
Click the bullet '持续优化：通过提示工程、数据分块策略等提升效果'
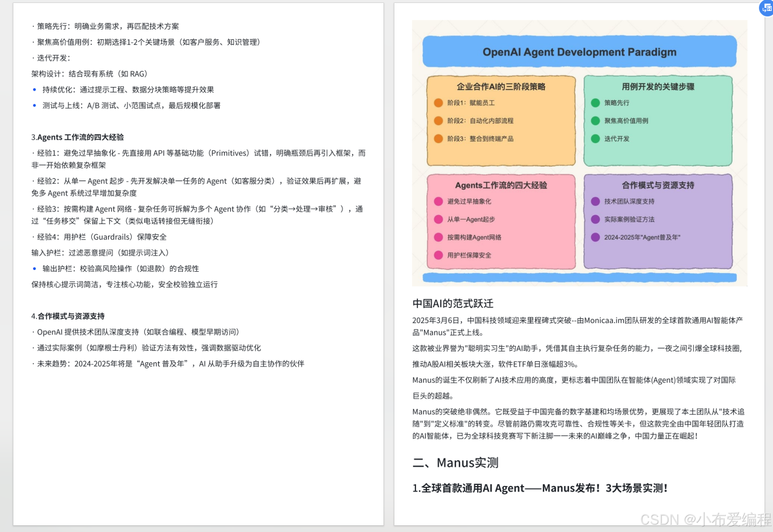pos(128,89)
